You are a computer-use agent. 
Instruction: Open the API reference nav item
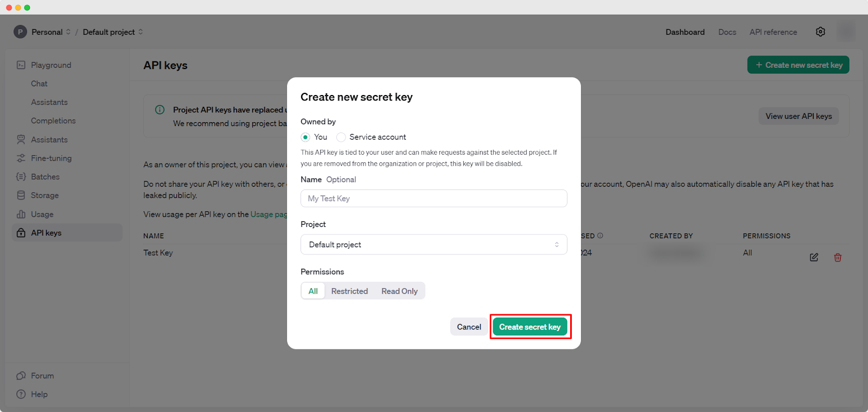click(773, 32)
